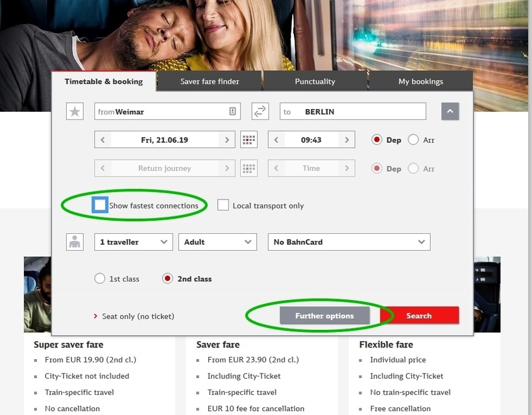Open the No BahnCard dropdown

coord(348,242)
